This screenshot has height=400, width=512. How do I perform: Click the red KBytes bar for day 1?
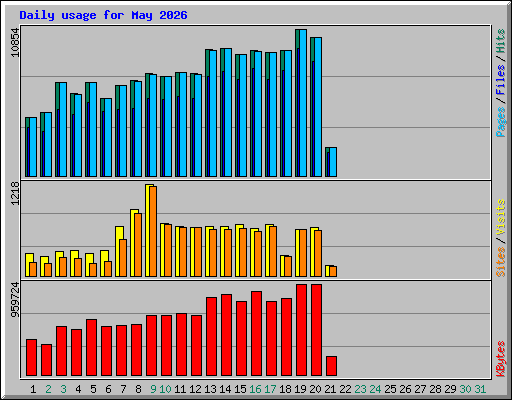point(31,358)
